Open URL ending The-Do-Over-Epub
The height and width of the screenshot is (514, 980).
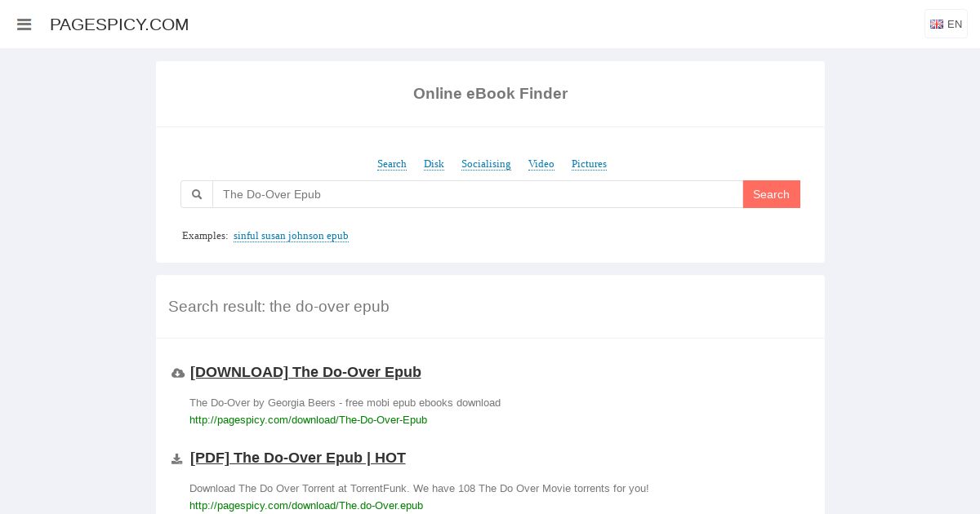coord(308,420)
